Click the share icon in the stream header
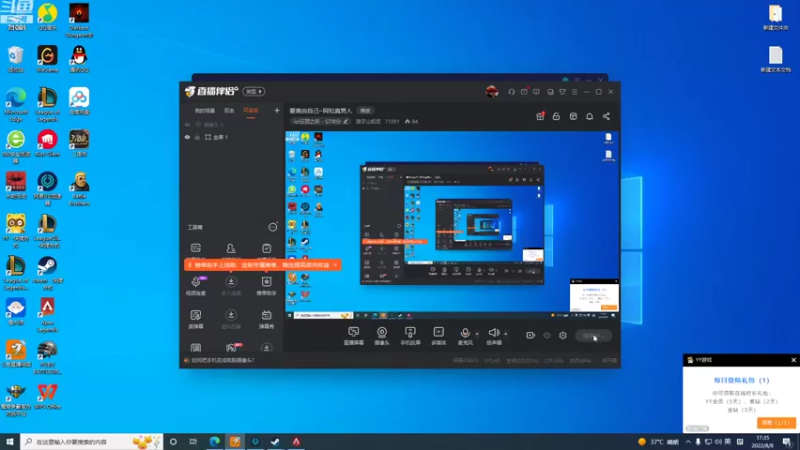The width and height of the screenshot is (800, 450). pos(606,116)
